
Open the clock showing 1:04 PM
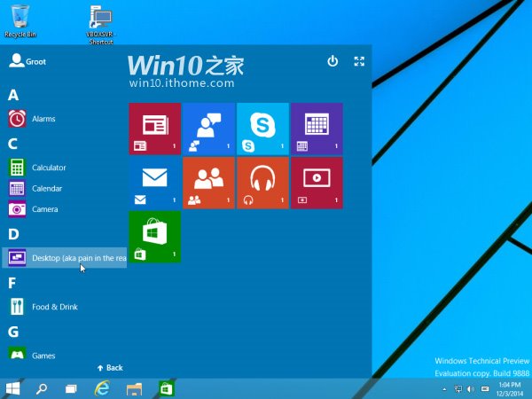coord(509,389)
